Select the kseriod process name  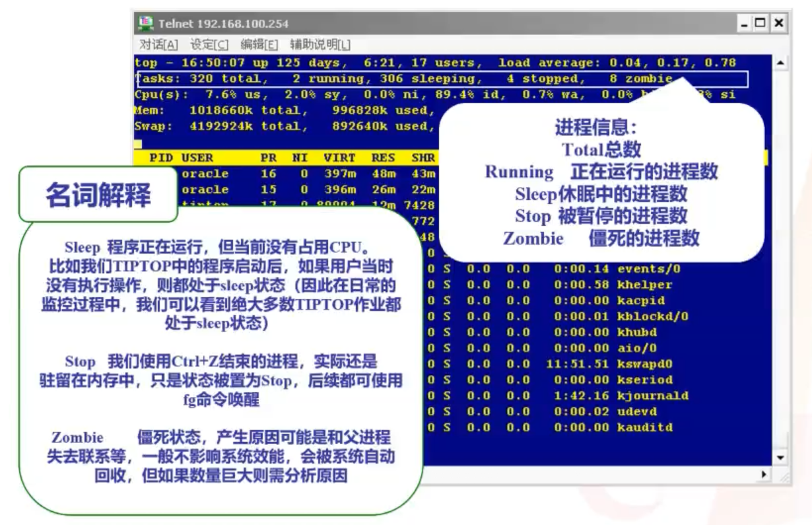pyautogui.click(x=645, y=380)
